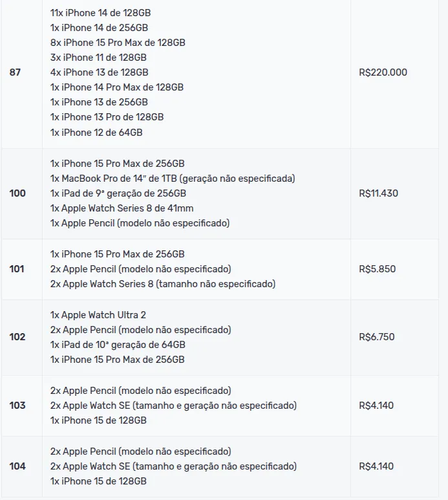Viewport: 448px width, 500px height.
Task: Click the 1x iPhone 12 de 64GB entry
Action: [96, 133]
